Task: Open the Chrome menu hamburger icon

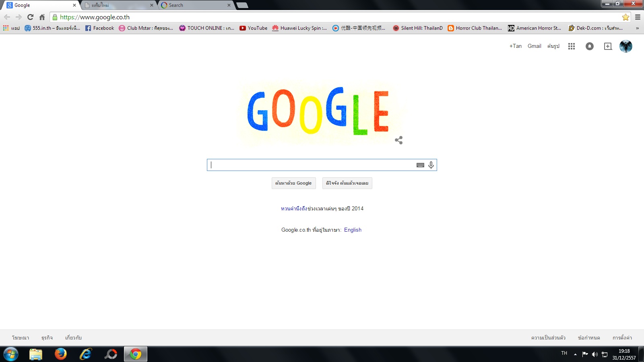Action: pos(638,17)
